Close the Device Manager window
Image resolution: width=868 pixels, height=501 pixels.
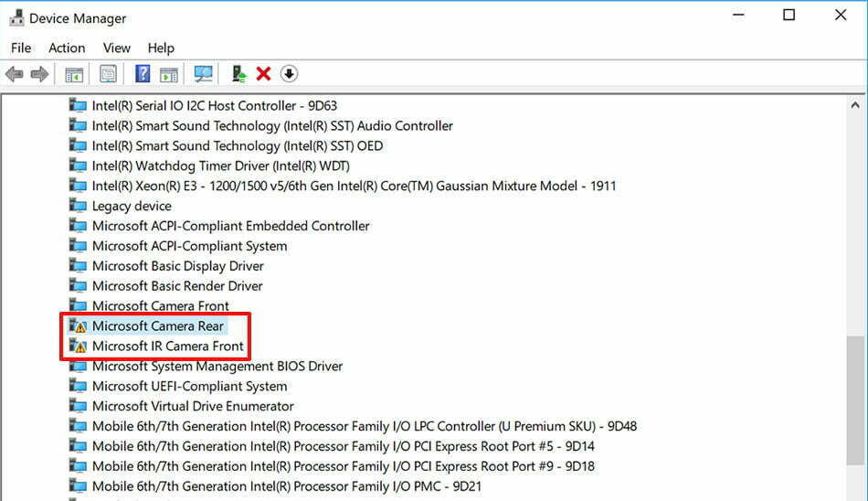pos(841,15)
